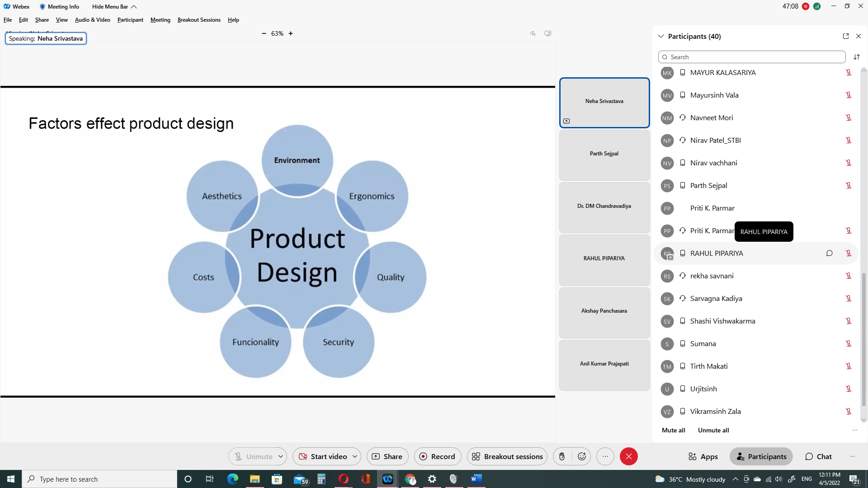
Task: Collapse the Participants (40) section chevron
Action: 661,36
